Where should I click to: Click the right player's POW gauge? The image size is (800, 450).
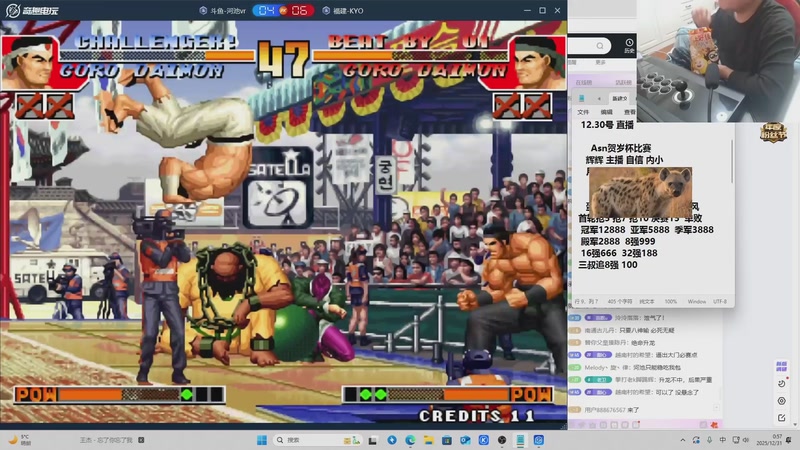[x=448, y=394]
